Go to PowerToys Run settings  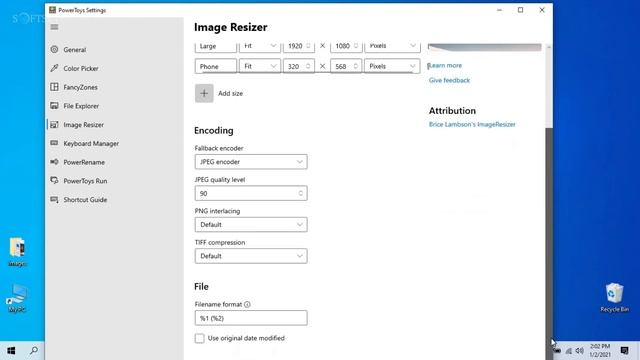coord(85,181)
